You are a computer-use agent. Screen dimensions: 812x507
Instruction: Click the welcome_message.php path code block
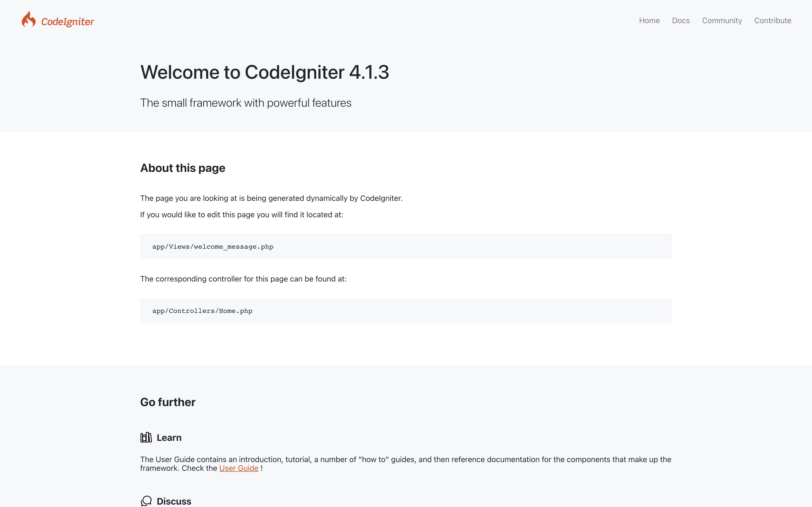(x=406, y=246)
